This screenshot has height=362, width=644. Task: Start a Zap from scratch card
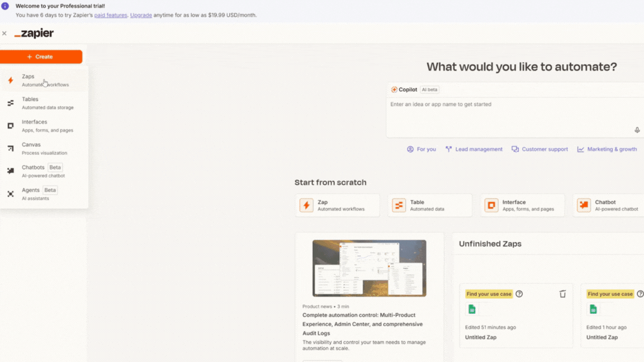pos(337,205)
